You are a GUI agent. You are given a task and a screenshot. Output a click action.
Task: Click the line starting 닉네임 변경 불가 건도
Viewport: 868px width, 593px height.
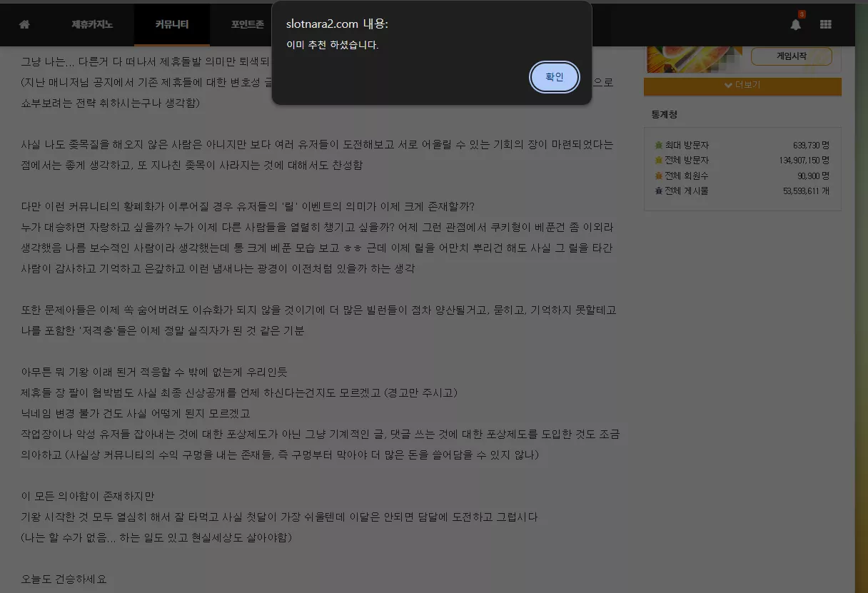pos(136,413)
